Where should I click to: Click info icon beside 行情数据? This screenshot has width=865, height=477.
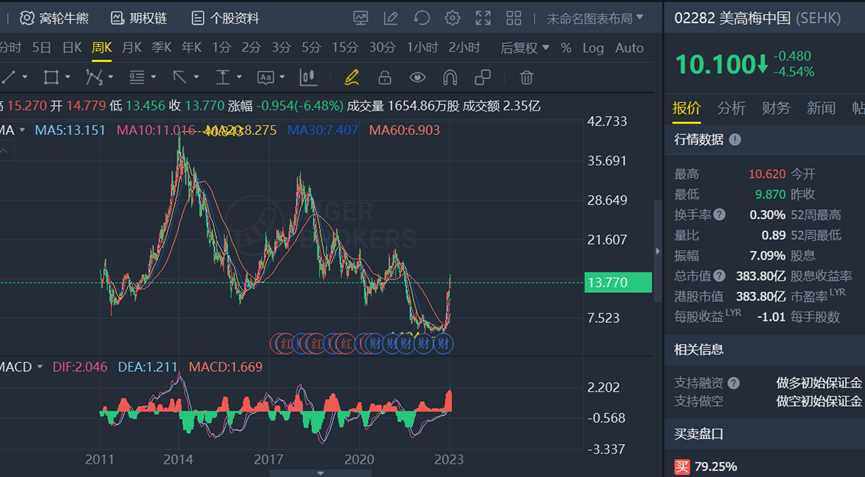pyautogui.click(x=735, y=140)
